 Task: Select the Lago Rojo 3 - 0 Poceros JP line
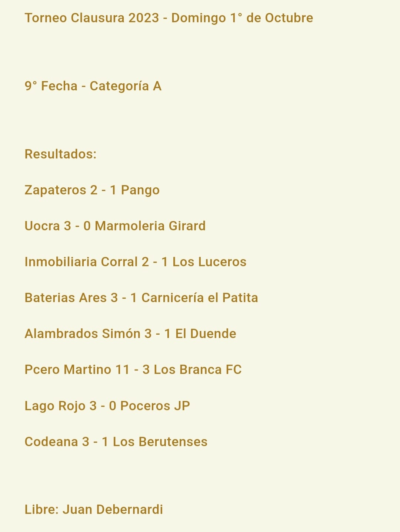coord(107,406)
